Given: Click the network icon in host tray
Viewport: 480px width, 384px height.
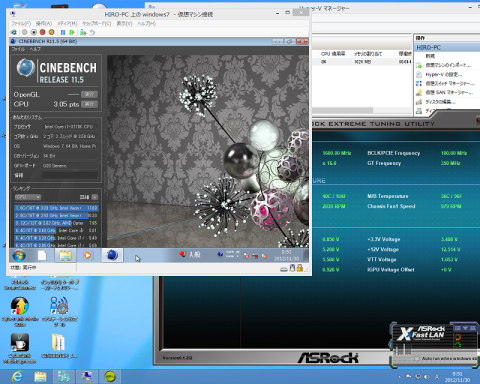Looking at the screenshot, I should click(x=418, y=377).
